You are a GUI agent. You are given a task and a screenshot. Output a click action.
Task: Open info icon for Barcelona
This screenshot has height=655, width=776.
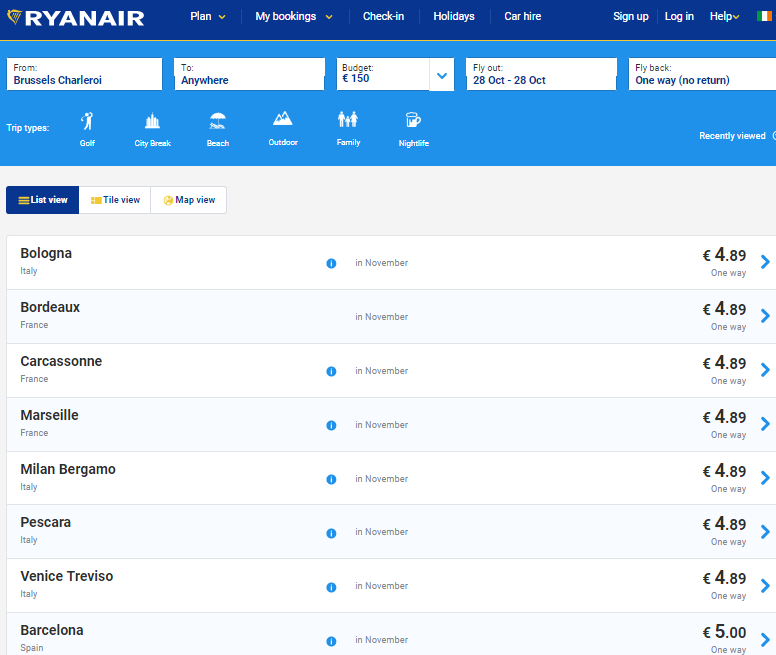331,641
